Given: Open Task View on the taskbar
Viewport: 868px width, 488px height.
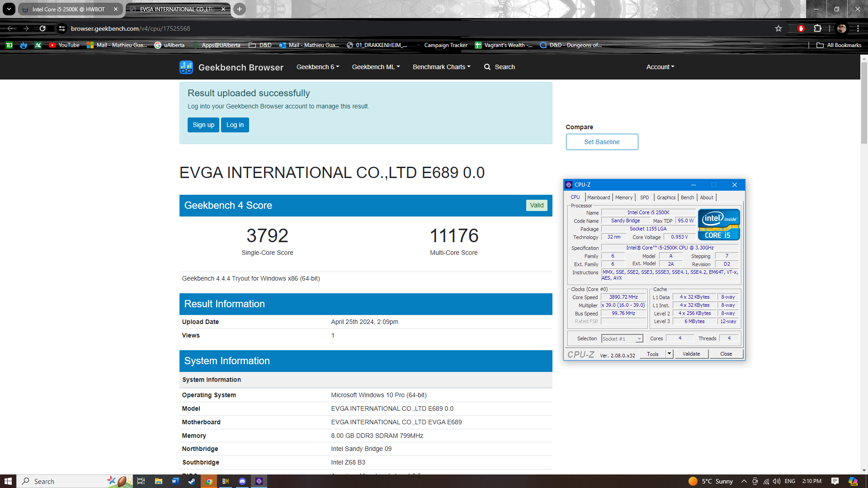Looking at the screenshot, I should tap(141, 481).
